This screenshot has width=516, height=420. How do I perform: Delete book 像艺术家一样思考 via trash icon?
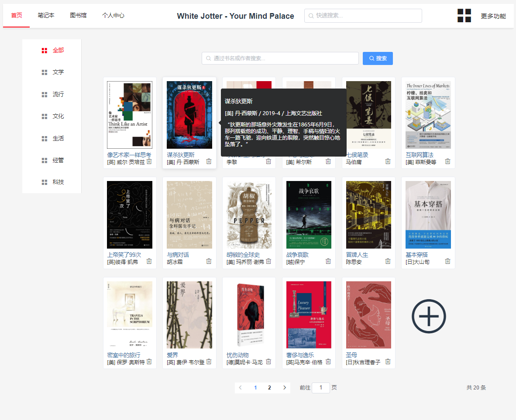tap(149, 161)
